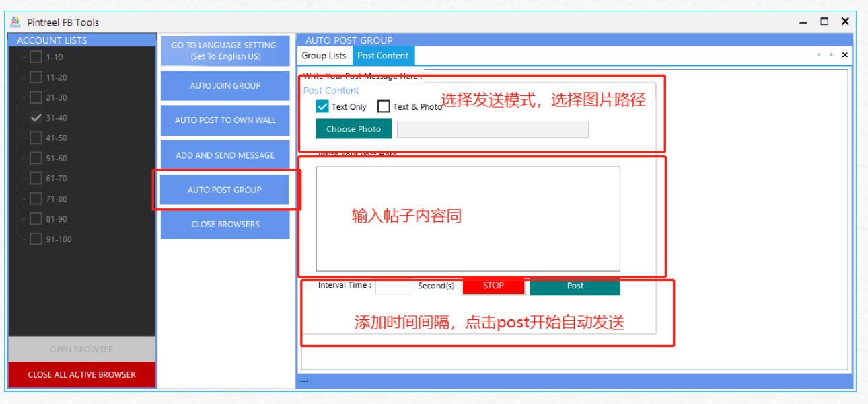Screen dimensions: 868x404
Task: Switch to the Group Lists tab
Action: tap(324, 56)
